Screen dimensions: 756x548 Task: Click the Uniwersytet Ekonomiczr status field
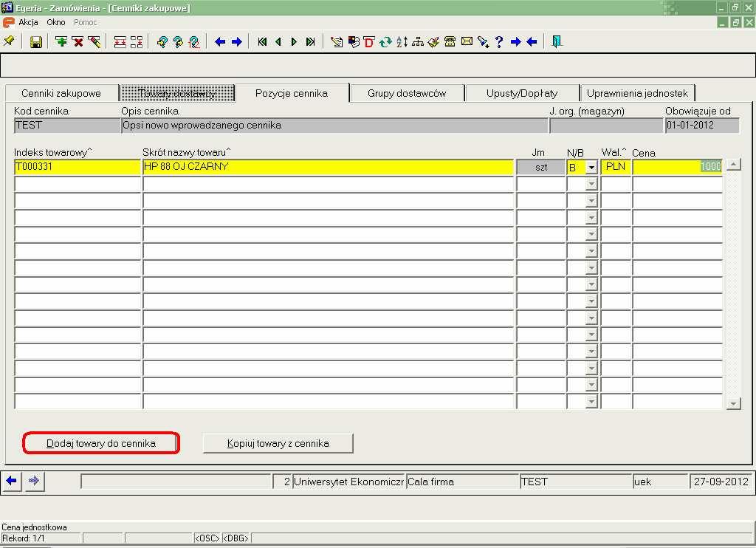(348, 482)
